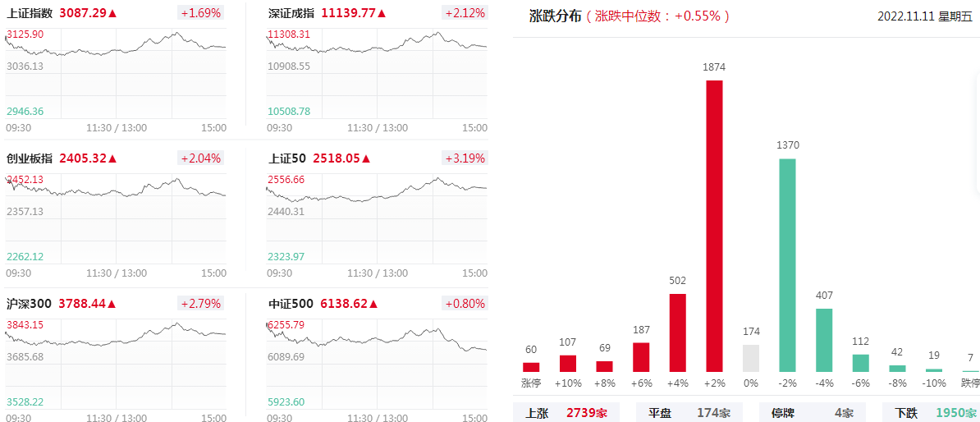
Task: Click the 下跌 1950家 summary box
Action: pos(932,413)
